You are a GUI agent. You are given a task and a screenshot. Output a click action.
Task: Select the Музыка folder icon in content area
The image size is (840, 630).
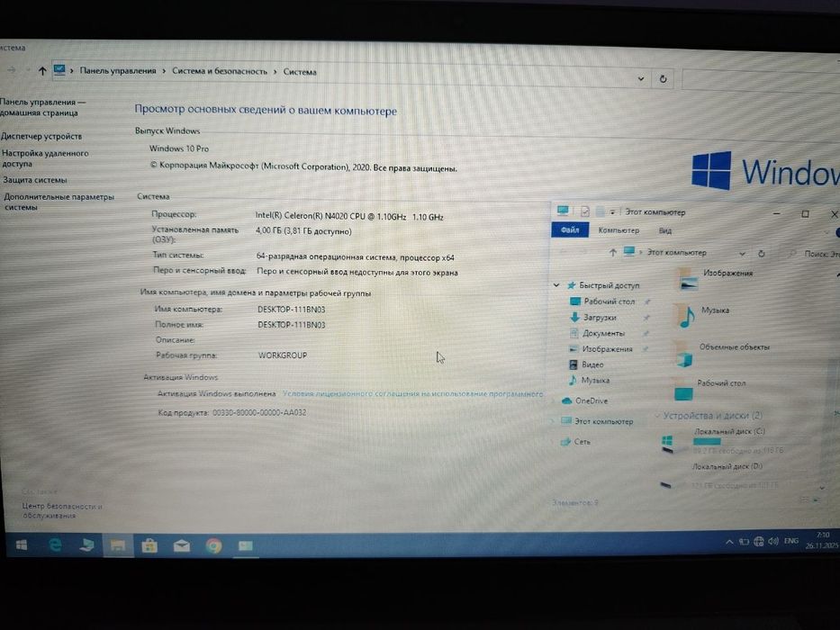(x=687, y=316)
